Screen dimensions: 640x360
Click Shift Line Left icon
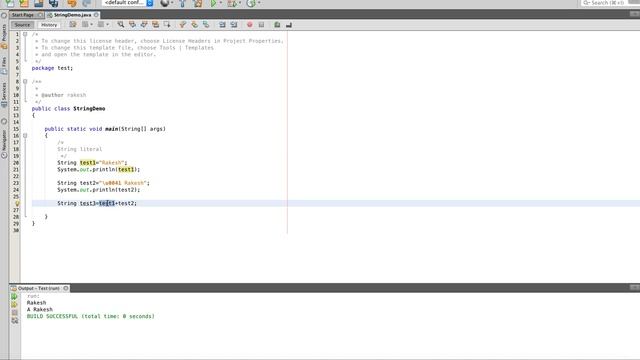[x=222, y=24]
